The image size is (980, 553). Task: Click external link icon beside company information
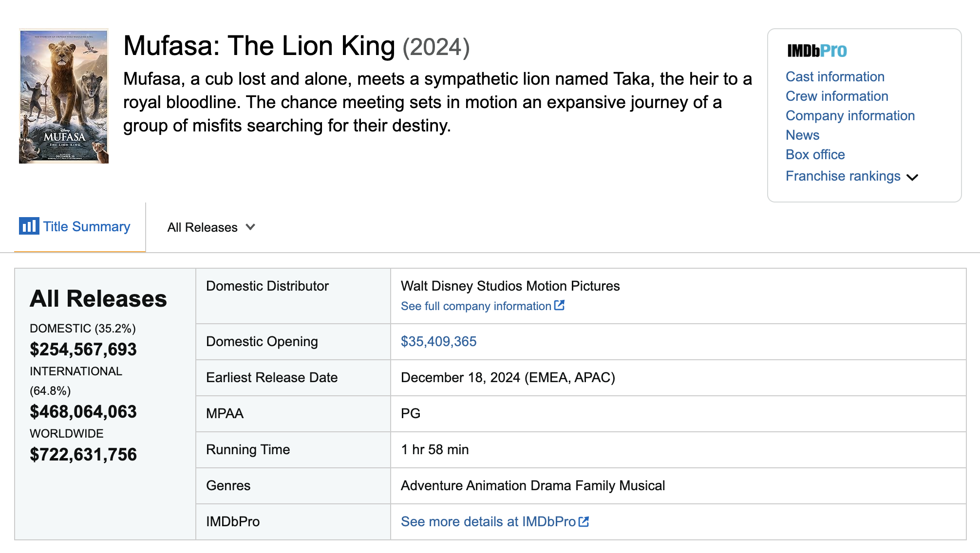(559, 306)
